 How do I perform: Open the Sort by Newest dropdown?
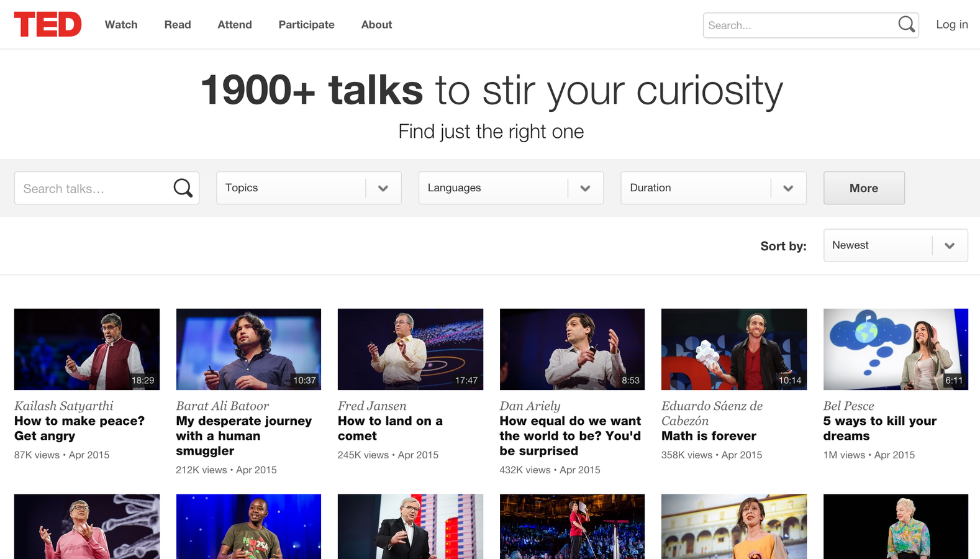(x=896, y=245)
